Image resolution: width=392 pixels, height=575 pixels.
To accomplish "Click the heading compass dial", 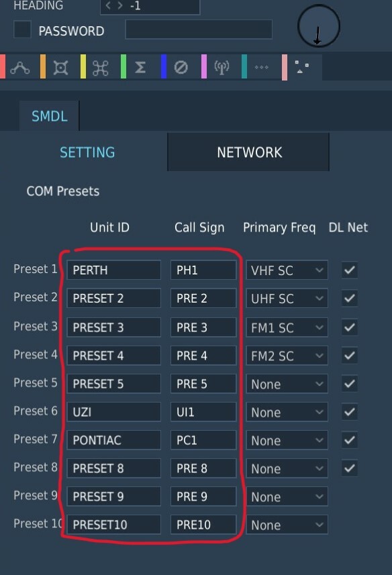I will click(x=318, y=25).
